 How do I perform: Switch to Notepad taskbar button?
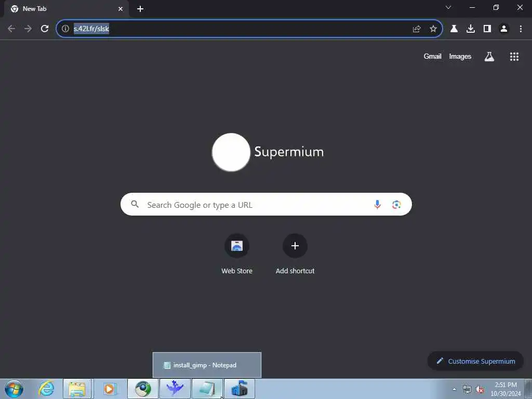point(207,389)
